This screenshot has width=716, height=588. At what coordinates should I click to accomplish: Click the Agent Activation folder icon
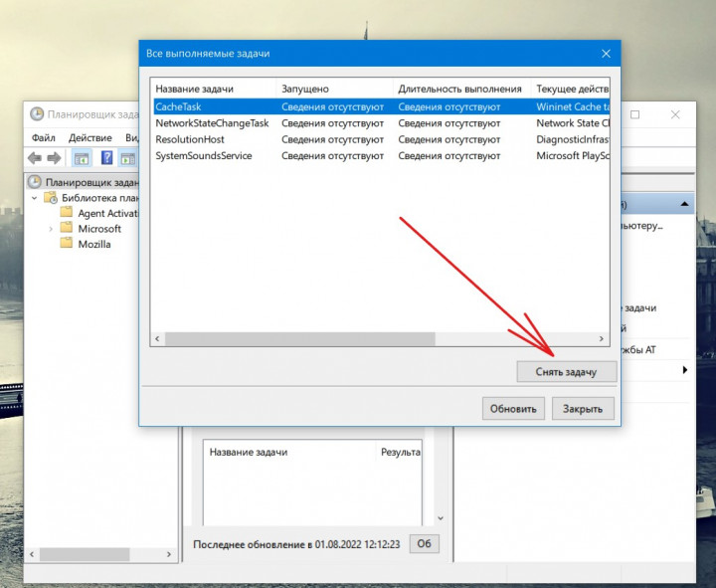click(67, 213)
